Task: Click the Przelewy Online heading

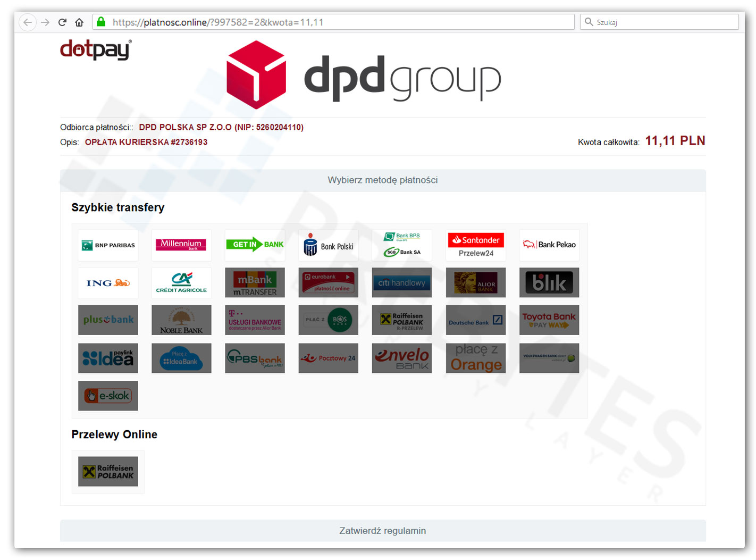Action: (114, 434)
